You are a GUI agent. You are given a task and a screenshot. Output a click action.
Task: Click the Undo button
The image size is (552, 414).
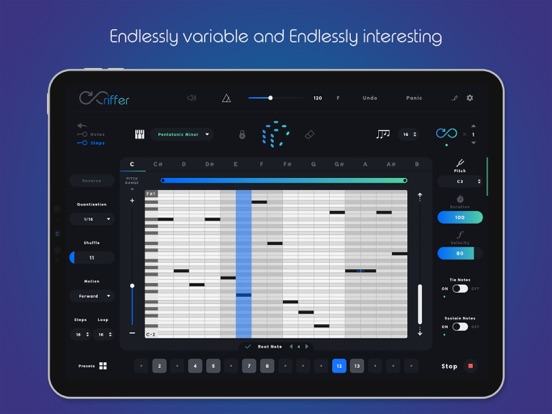[370, 98]
